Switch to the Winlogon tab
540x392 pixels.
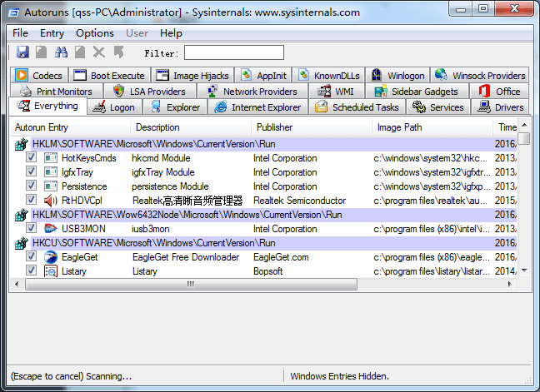(397, 75)
